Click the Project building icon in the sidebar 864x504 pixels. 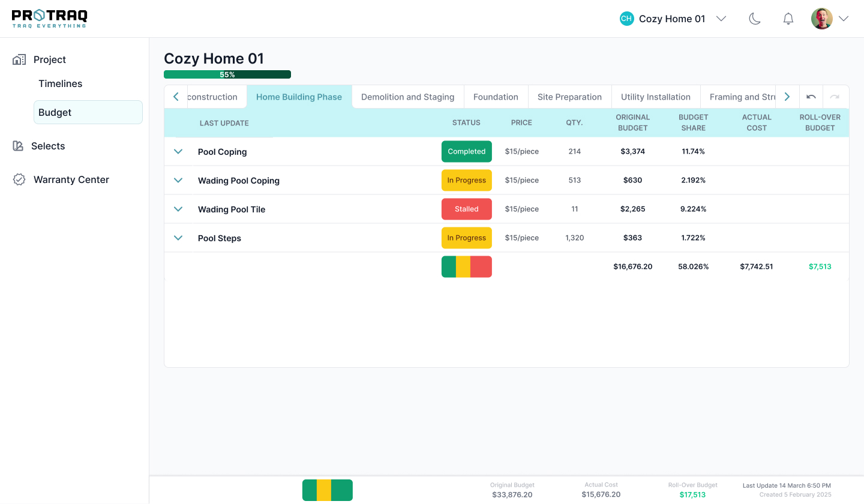tap(19, 59)
